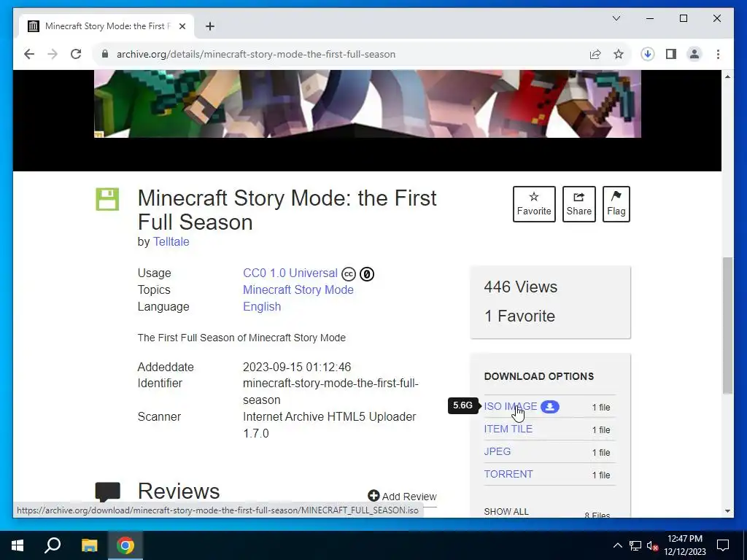Image resolution: width=747 pixels, height=560 pixels.
Task: Click the Chrome taskbar icon
Action: (125, 545)
